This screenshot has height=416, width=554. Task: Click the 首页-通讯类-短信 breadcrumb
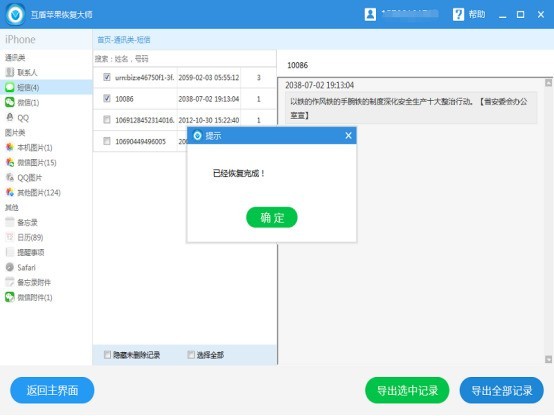[x=124, y=40]
